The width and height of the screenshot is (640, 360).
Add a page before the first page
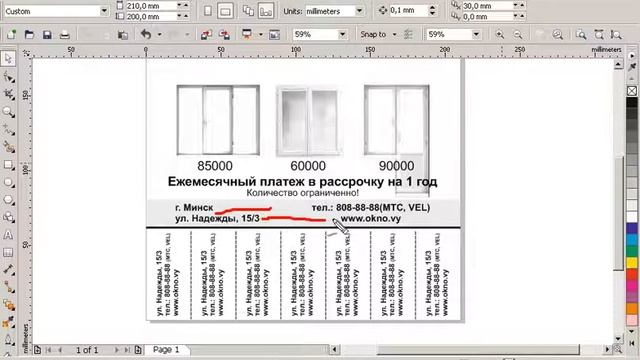(x=37, y=350)
